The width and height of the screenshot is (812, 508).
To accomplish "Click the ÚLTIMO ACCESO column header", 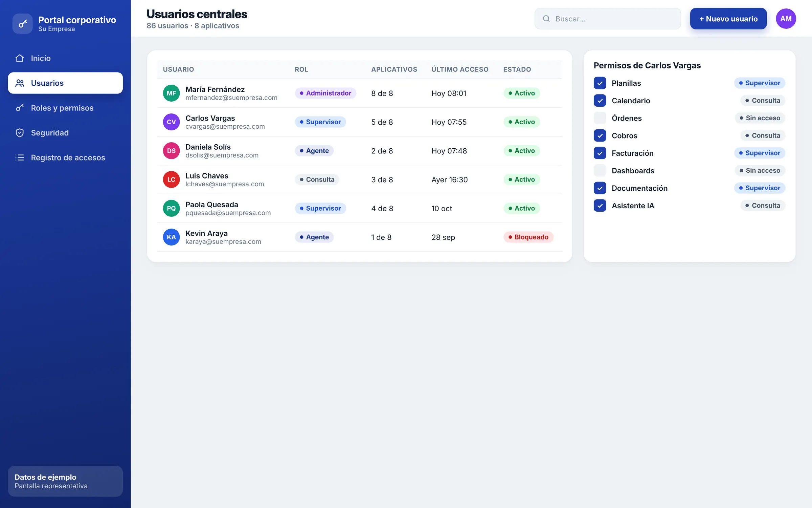I will (x=460, y=69).
